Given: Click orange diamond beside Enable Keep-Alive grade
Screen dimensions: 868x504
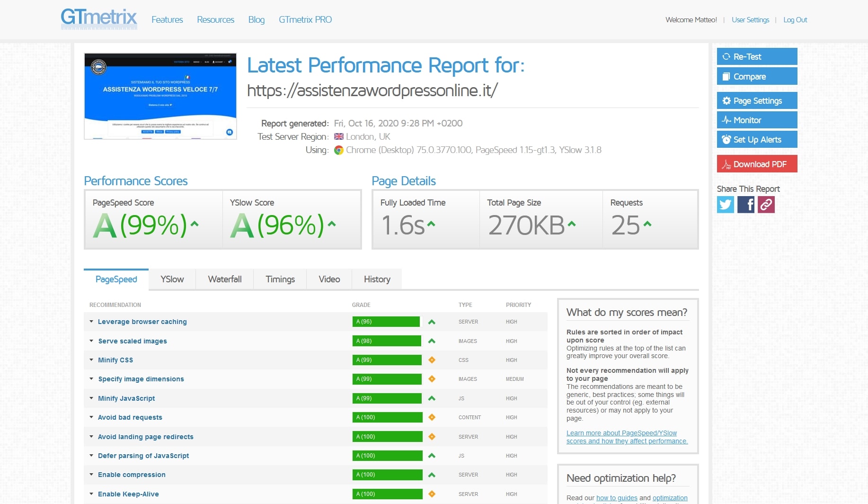Looking at the screenshot, I should point(432,494).
